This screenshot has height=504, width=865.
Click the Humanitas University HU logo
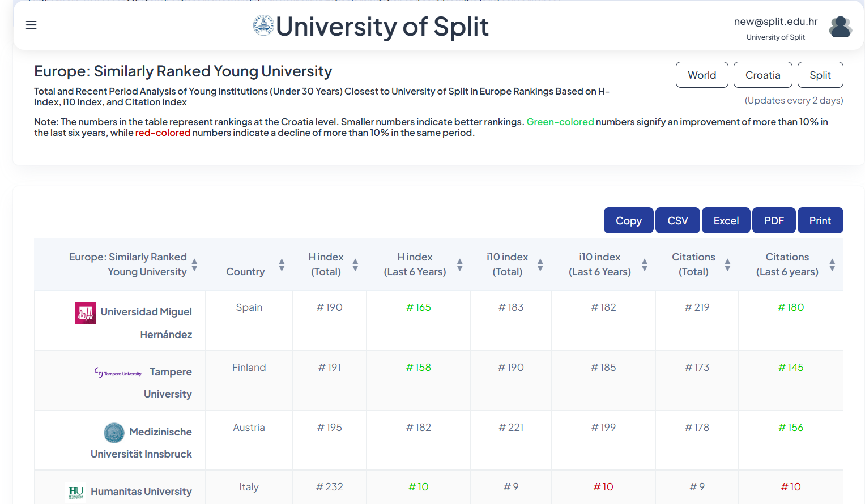pos(76,492)
